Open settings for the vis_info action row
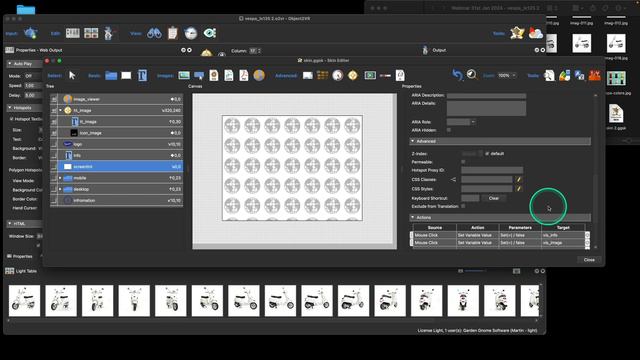Image resolution: width=640 pixels, height=360 pixels. (587, 235)
